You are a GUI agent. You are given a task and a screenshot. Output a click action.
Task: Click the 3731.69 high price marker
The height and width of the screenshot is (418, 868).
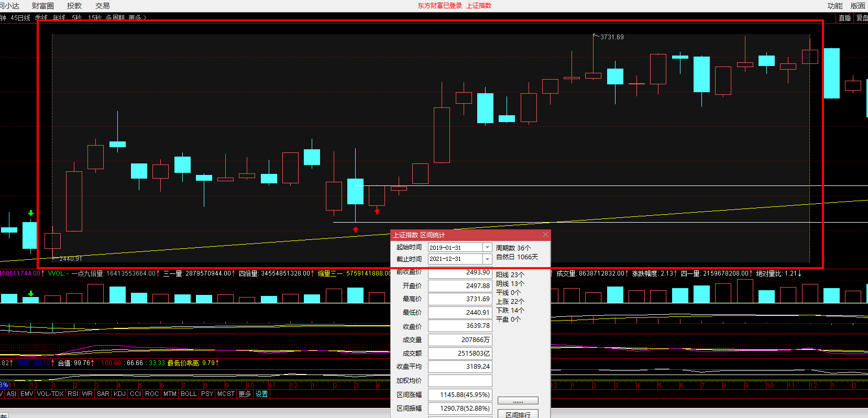(612, 37)
